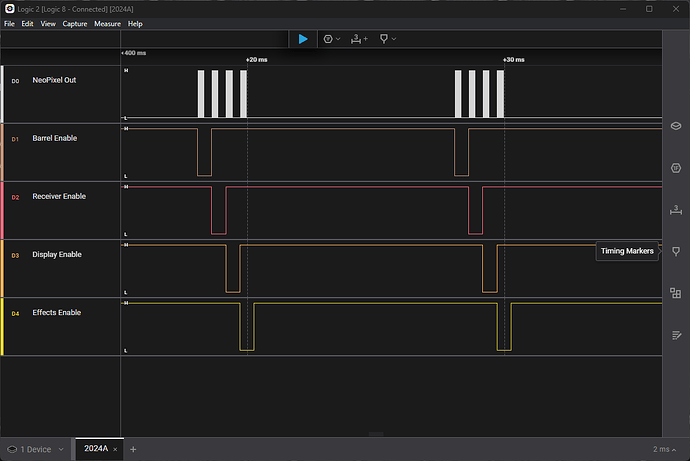
Task: Open the Measurements sidebar panel
Action: [x=675, y=208]
